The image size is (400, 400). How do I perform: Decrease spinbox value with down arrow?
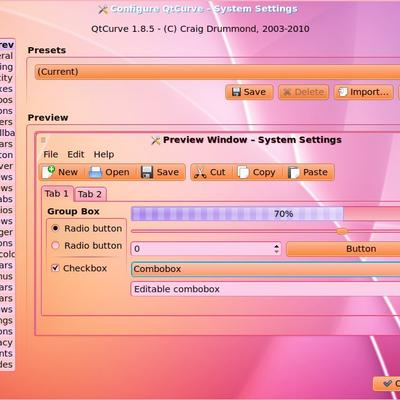click(x=276, y=252)
